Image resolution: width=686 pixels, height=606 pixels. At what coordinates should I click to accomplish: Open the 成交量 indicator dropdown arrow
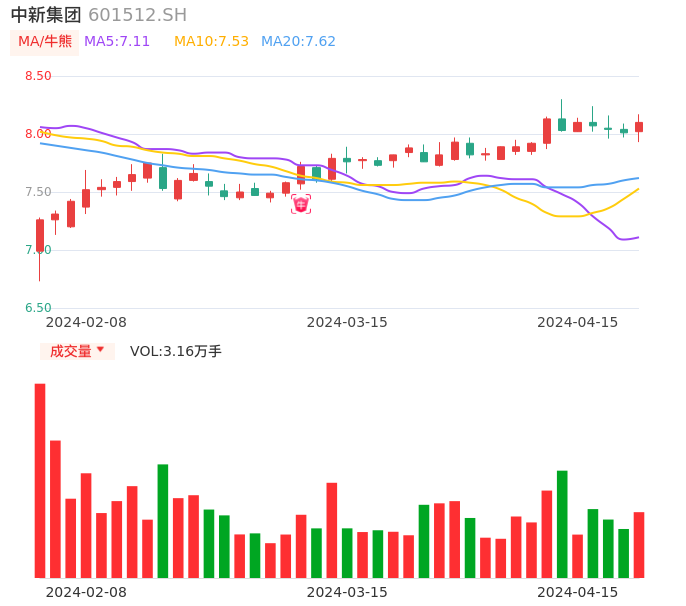pos(100,350)
